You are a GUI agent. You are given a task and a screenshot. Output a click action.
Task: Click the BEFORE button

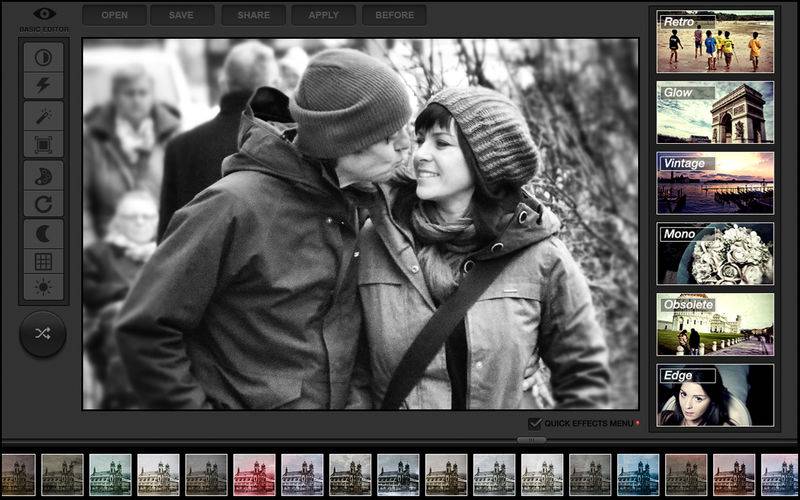[394, 15]
